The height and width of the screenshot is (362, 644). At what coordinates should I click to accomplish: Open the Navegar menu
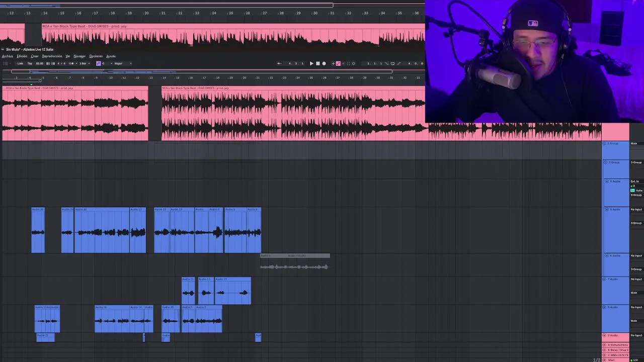[x=79, y=56]
